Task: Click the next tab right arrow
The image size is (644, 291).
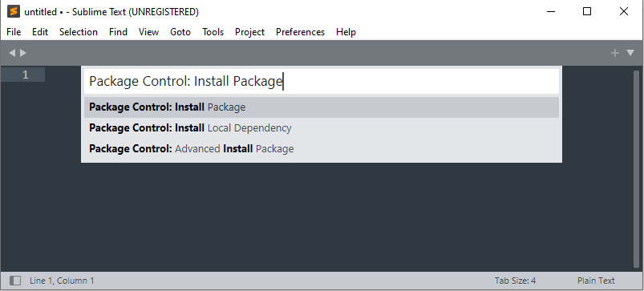Action: click(23, 53)
